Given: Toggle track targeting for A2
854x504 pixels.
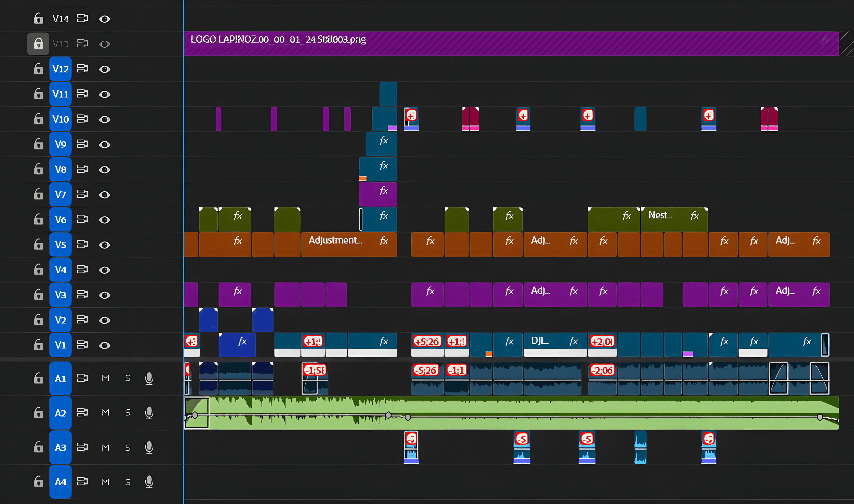Looking at the screenshot, I should click(x=60, y=413).
